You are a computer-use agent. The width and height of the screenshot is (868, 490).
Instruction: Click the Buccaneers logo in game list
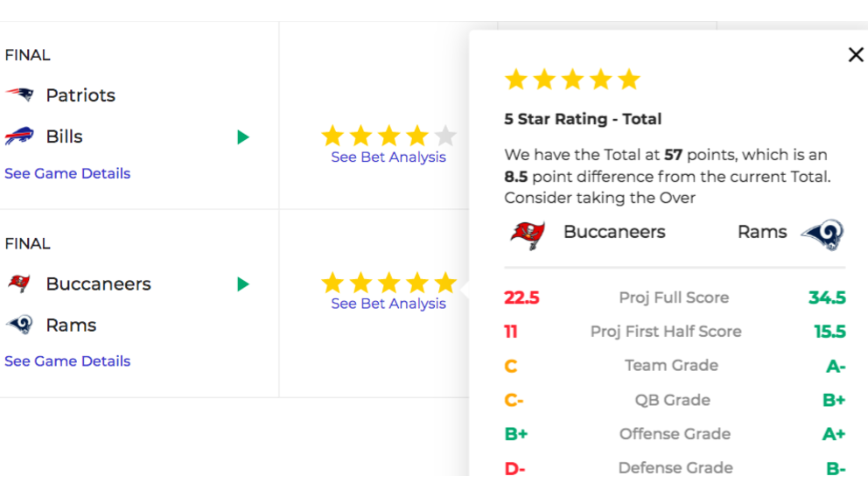20,283
